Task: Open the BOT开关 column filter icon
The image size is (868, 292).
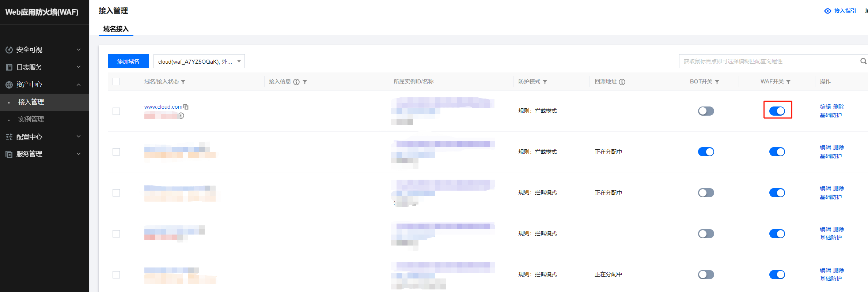Action: pyautogui.click(x=717, y=82)
